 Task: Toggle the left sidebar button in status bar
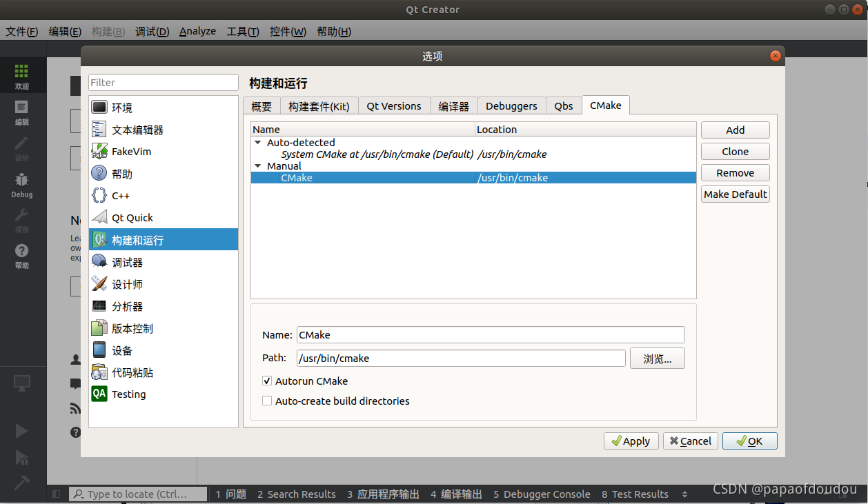pos(57,494)
